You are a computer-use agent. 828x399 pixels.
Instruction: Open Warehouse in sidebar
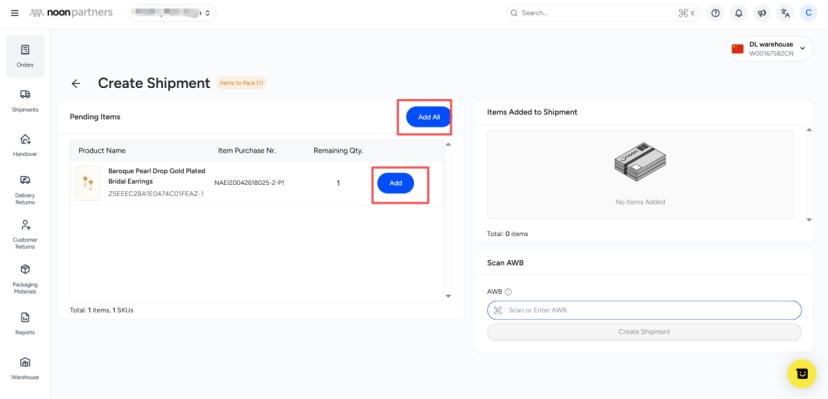tap(25, 368)
